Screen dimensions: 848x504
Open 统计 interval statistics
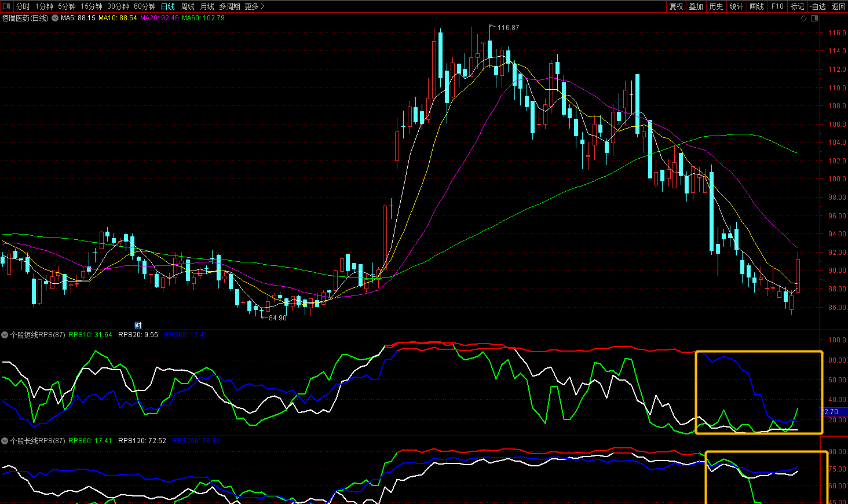[736, 6]
